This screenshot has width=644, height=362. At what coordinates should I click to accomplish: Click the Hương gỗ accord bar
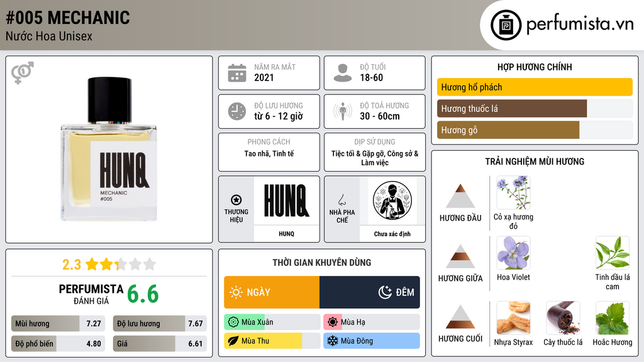point(535,129)
